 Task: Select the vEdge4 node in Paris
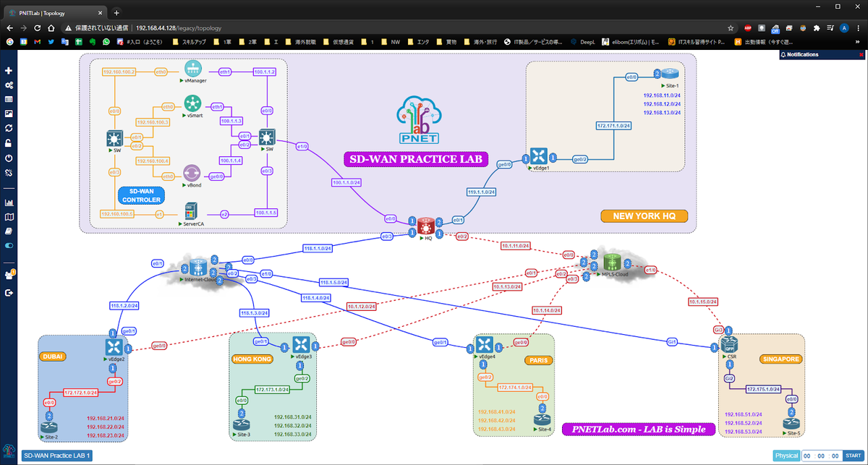pos(486,346)
